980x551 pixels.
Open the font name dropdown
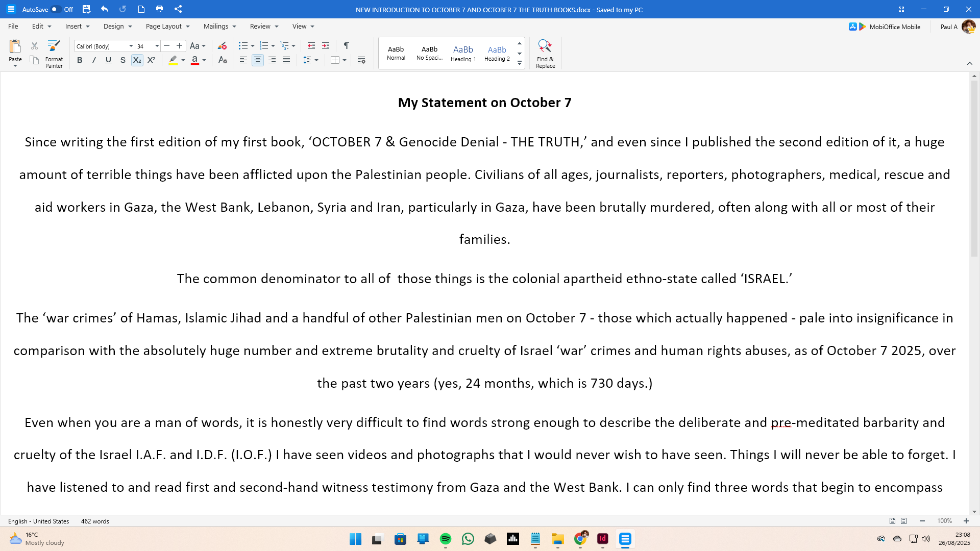point(131,46)
